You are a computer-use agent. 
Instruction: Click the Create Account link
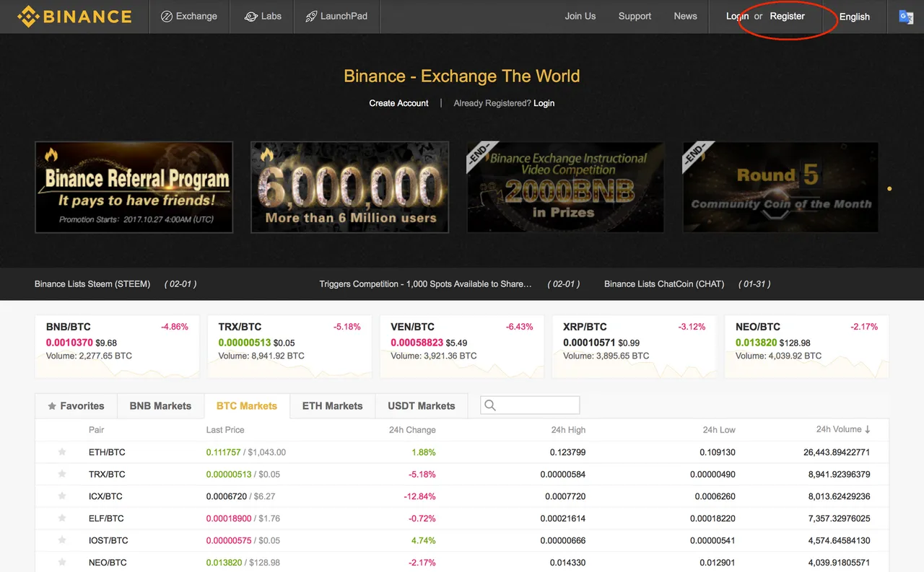pyautogui.click(x=398, y=103)
